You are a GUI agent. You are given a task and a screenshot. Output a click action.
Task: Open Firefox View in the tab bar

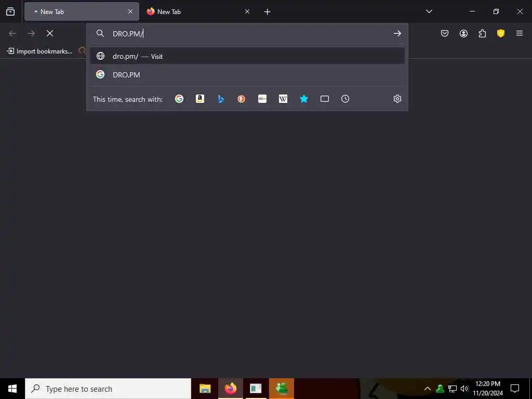(x=10, y=11)
